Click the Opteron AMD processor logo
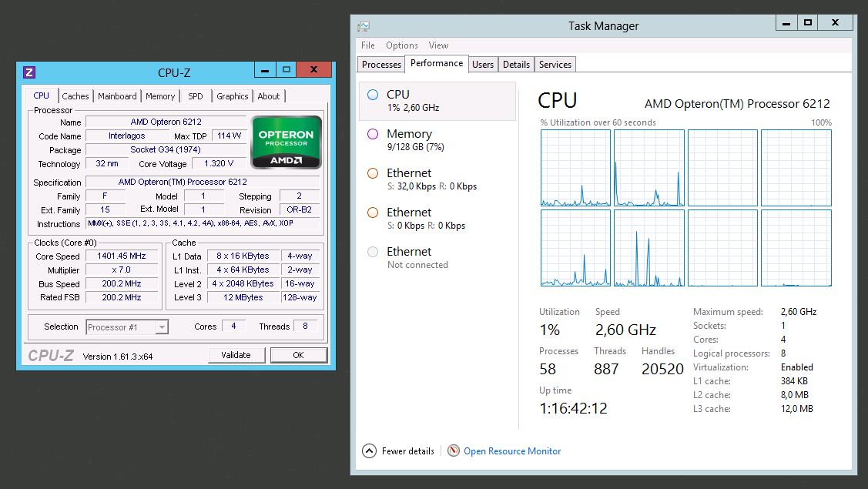This screenshot has height=489, width=868. coord(287,142)
